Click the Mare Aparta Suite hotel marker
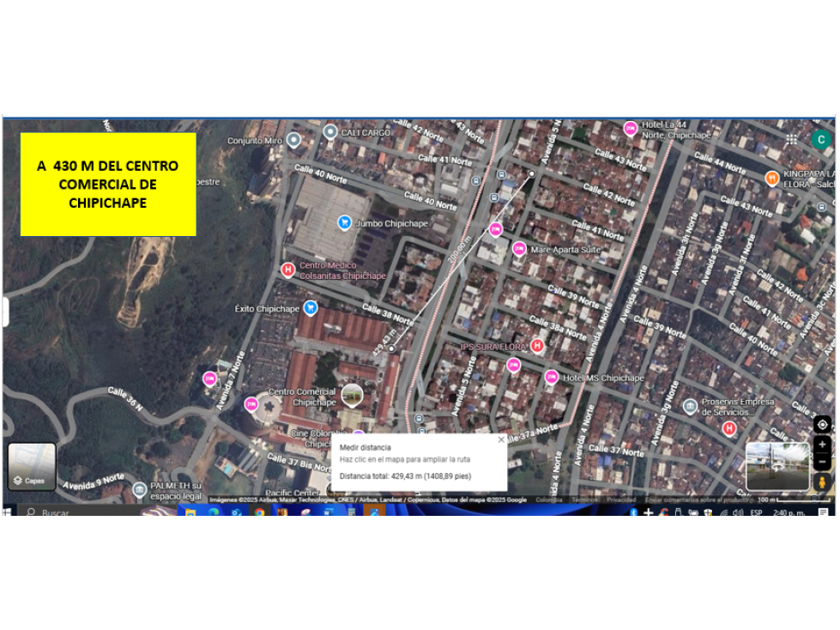Screen dimensions: 840x630 click(x=518, y=249)
